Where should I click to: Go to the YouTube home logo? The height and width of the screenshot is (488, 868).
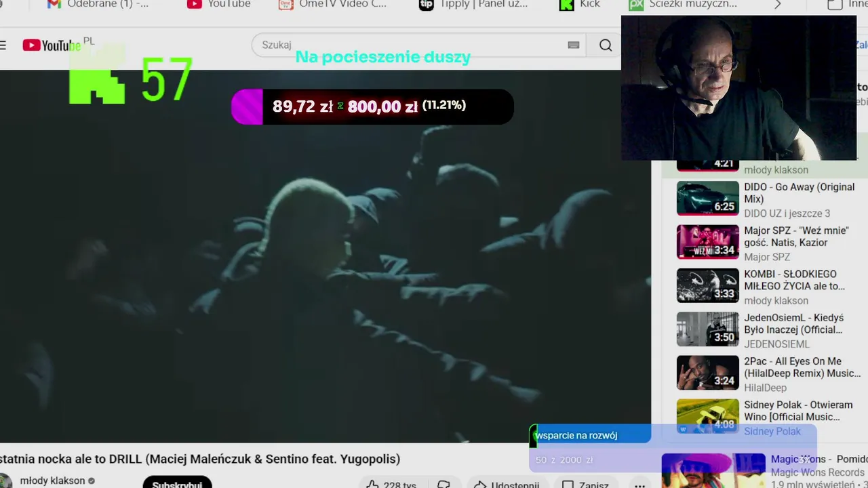(x=52, y=45)
